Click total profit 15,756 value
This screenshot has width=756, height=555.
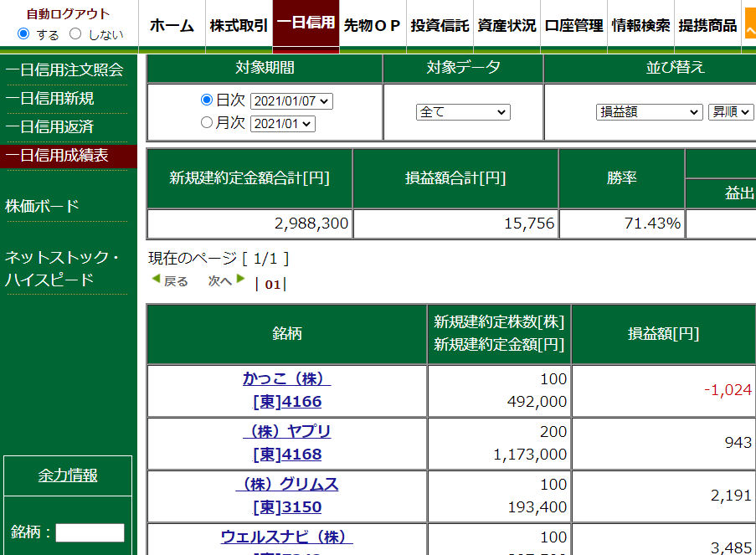529,224
